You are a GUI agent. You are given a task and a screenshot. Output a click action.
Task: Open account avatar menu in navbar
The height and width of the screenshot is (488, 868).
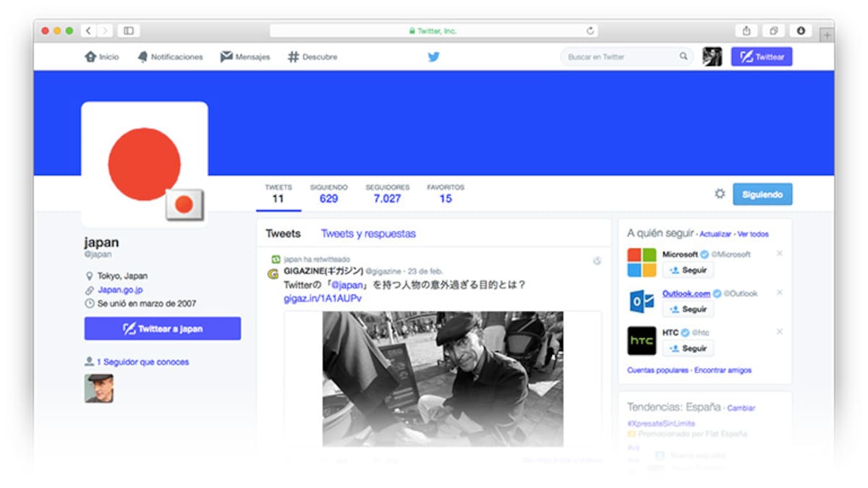712,57
